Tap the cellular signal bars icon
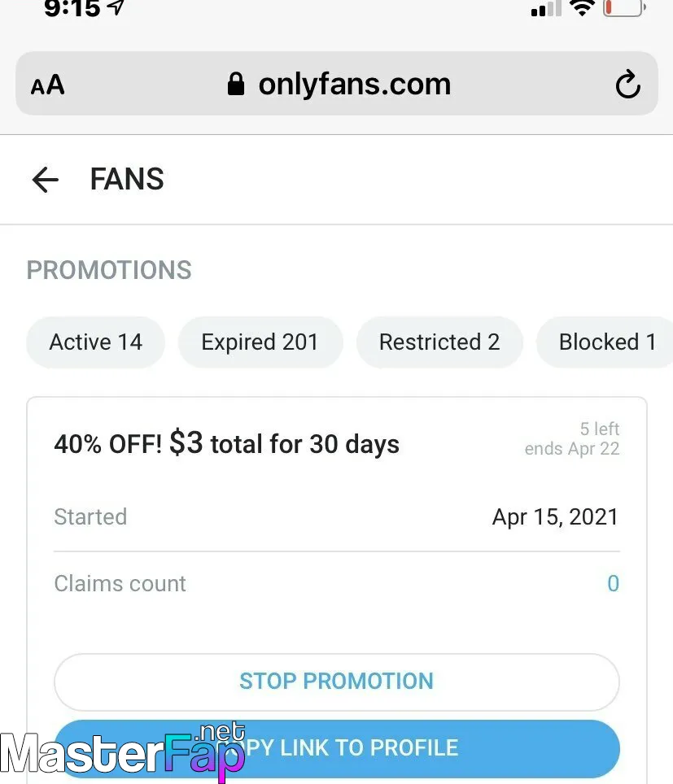The height and width of the screenshot is (784, 673). point(546,8)
